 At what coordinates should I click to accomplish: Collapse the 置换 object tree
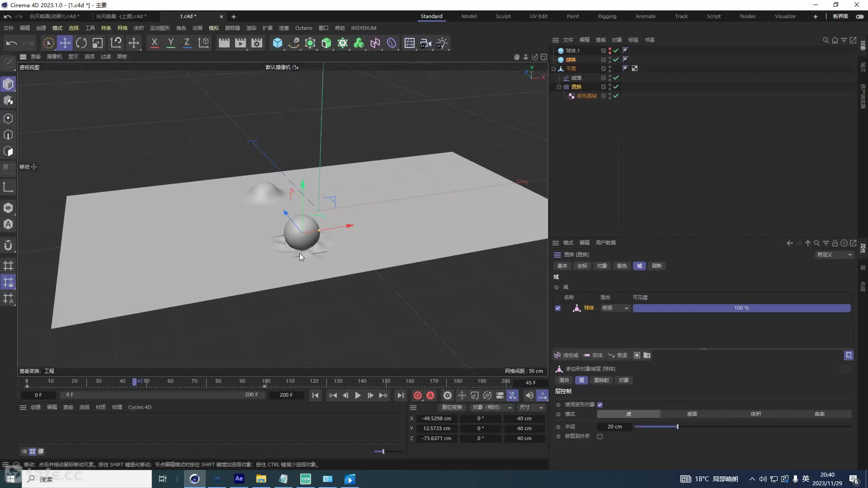559,87
